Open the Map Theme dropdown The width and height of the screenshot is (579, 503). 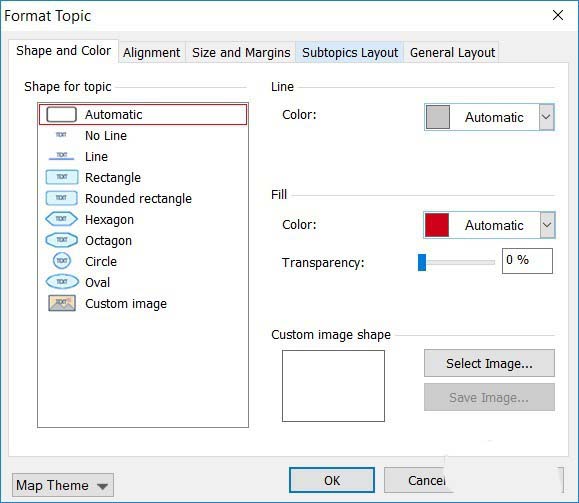click(63, 485)
